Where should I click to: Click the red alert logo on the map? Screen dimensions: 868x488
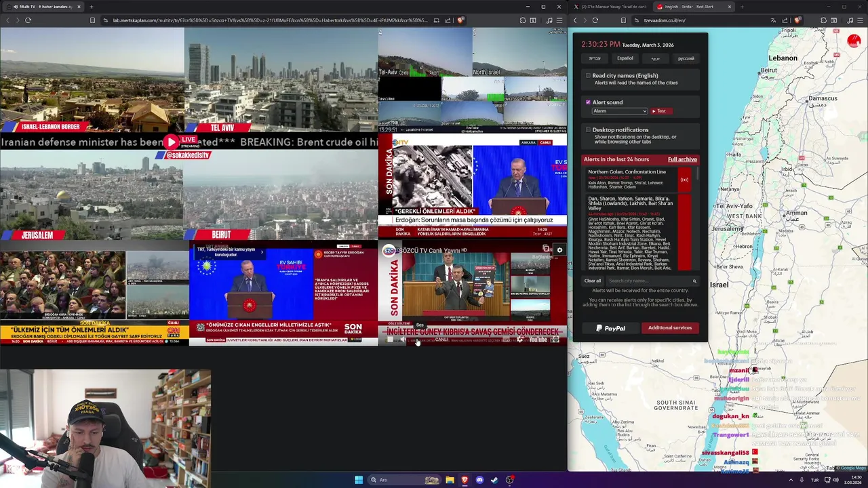click(x=854, y=41)
